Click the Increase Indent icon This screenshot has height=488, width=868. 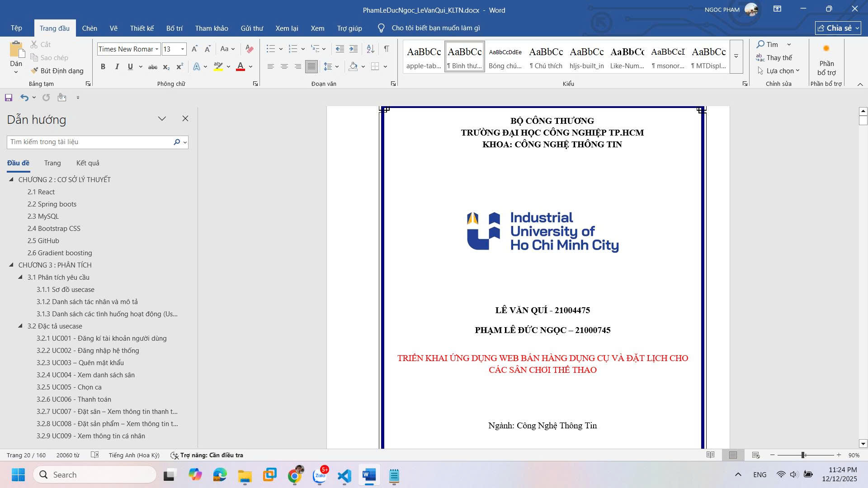coord(354,49)
